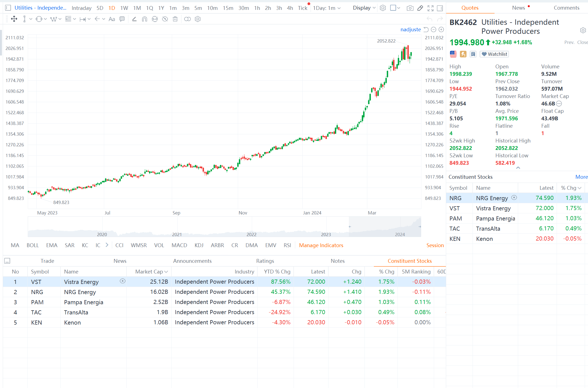This screenshot has height=388, width=588.
Task: Open More constituent stocks
Action: coord(581,177)
